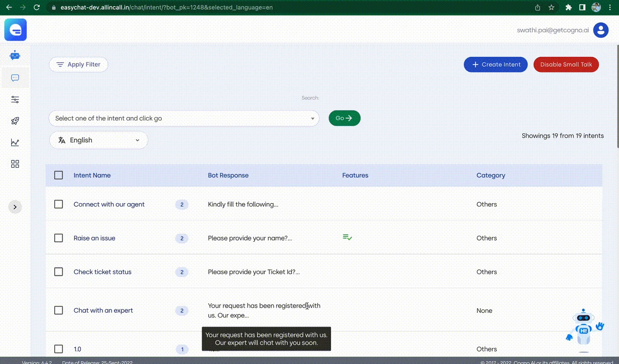Bookmark this page with the star icon
619x364 pixels.
[551, 7]
